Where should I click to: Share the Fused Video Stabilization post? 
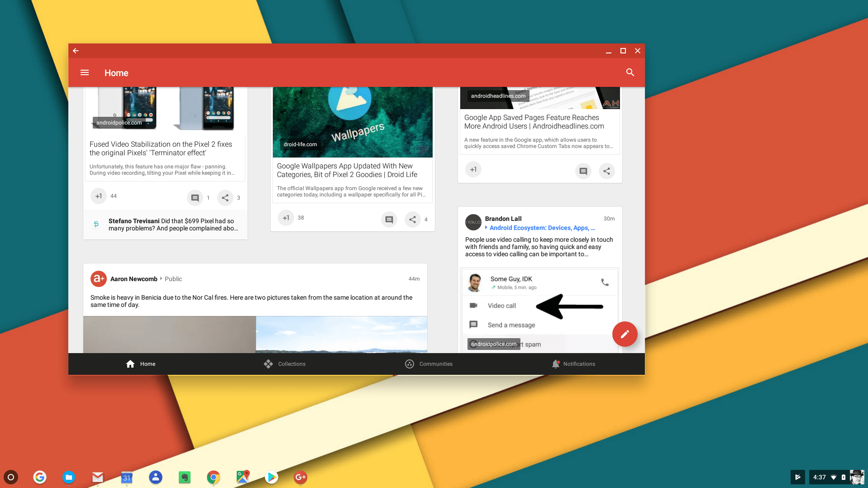coord(225,198)
